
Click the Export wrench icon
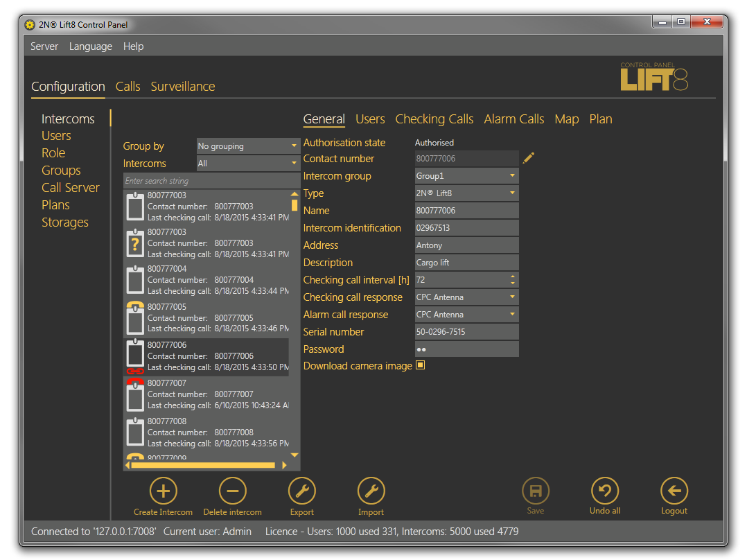[301, 491]
